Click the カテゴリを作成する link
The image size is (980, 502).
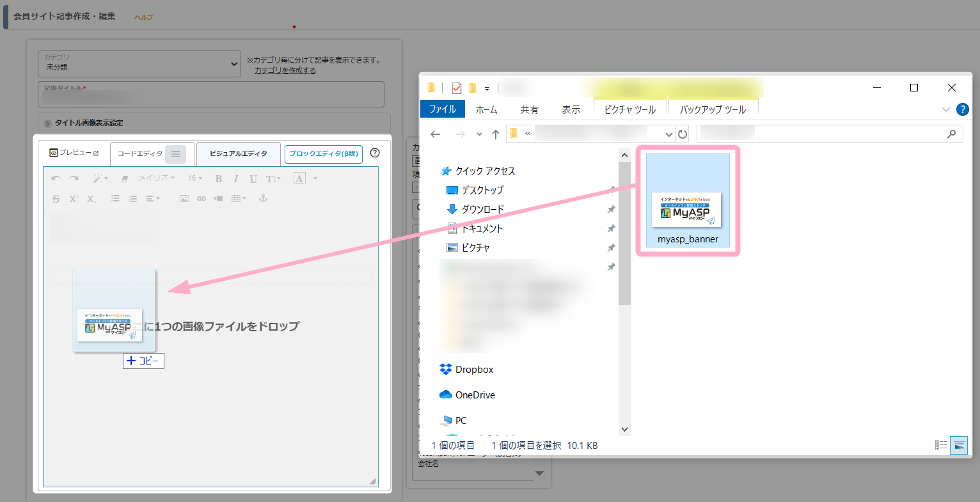coord(285,70)
